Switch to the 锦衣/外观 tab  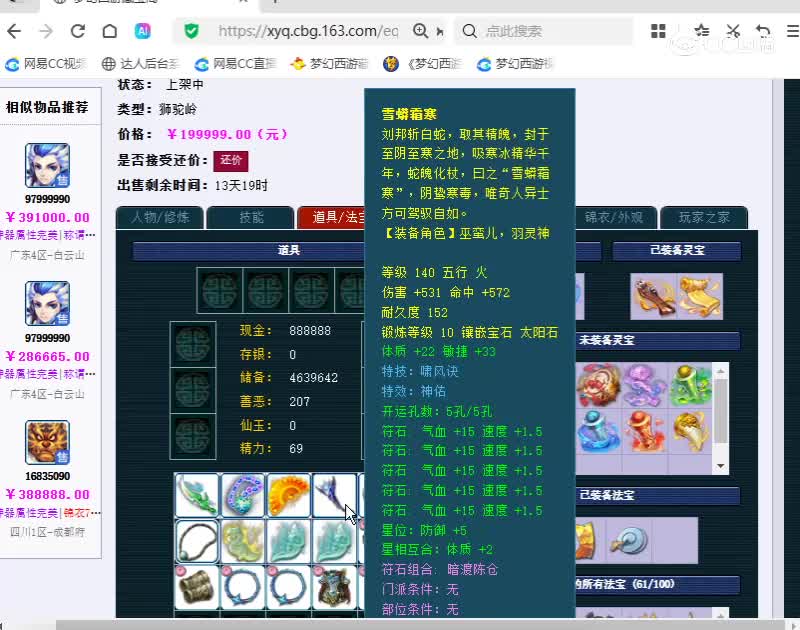tap(614, 218)
